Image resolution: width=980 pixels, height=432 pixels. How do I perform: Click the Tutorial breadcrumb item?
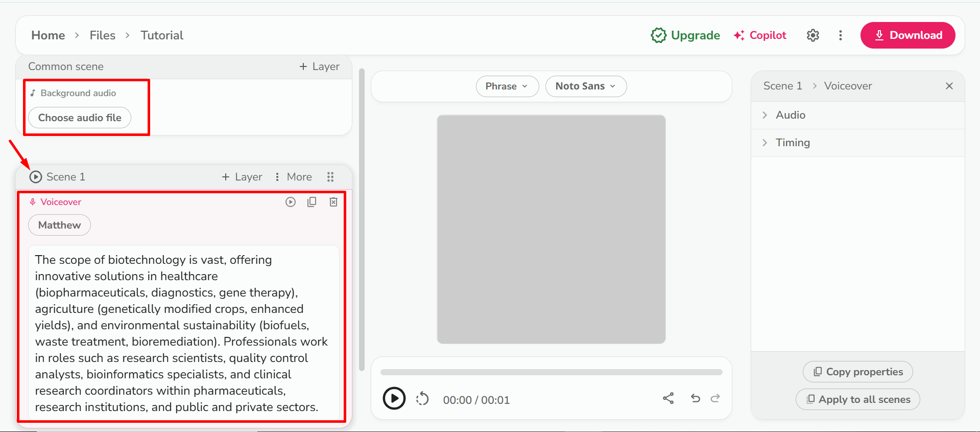(x=162, y=35)
